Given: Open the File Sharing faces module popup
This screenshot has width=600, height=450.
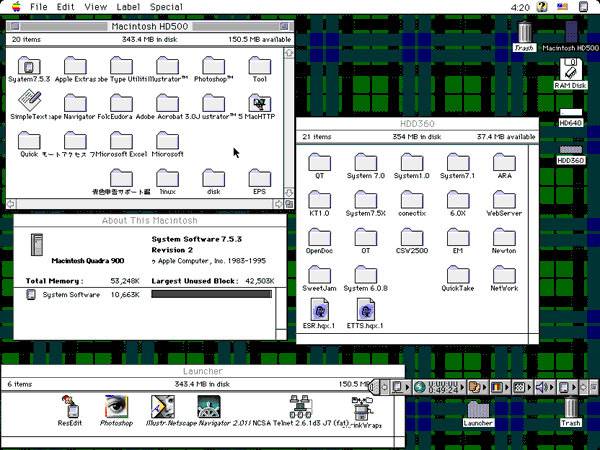Looking at the screenshot, I should pos(477,387).
